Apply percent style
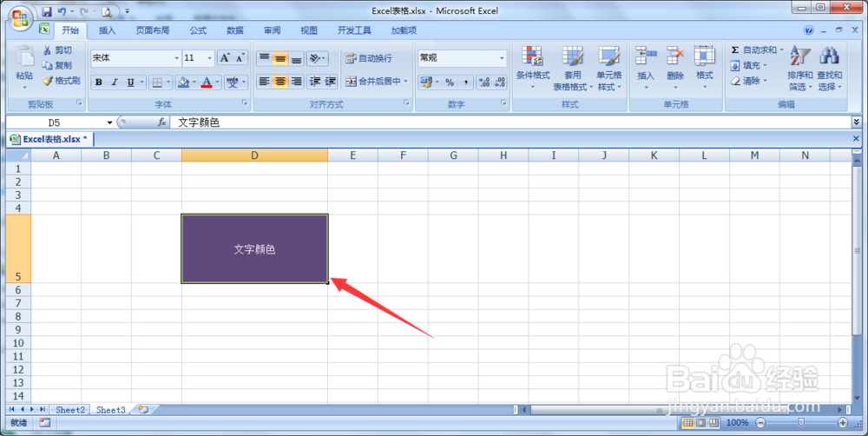Image resolution: width=868 pixels, height=436 pixels. (450, 82)
